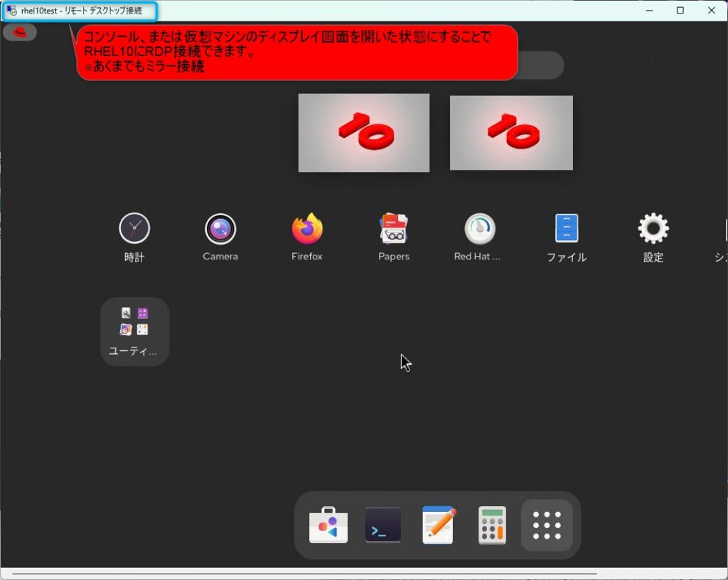Open the Papers document viewer

[x=393, y=229]
